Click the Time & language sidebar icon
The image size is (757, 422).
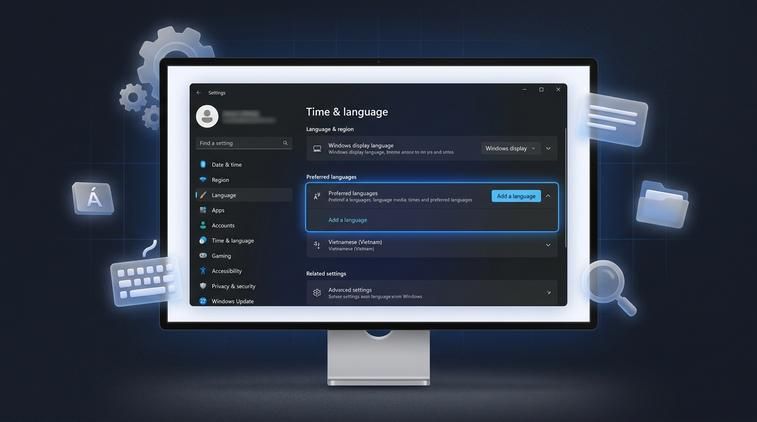(203, 240)
